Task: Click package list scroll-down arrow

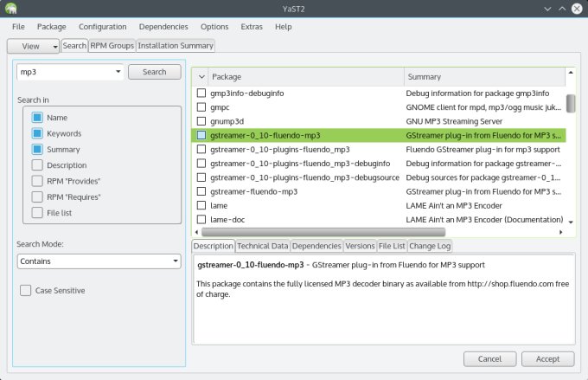Action: click(x=571, y=222)
